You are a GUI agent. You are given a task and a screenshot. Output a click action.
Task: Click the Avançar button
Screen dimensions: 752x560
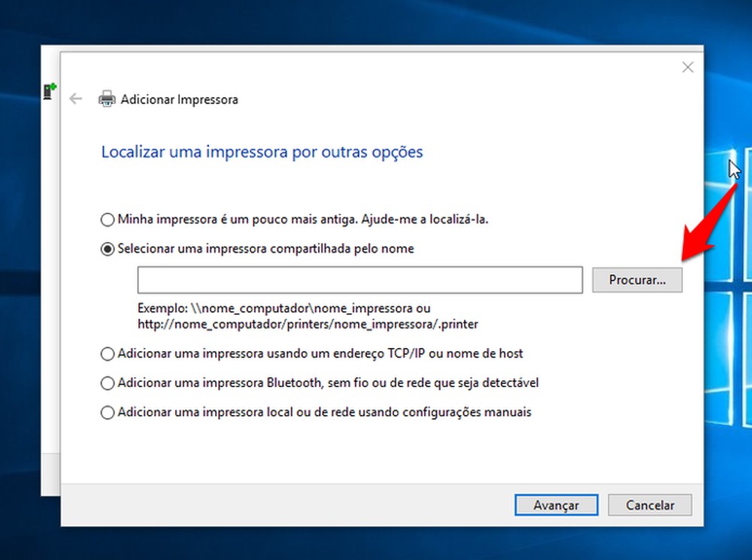556,505
